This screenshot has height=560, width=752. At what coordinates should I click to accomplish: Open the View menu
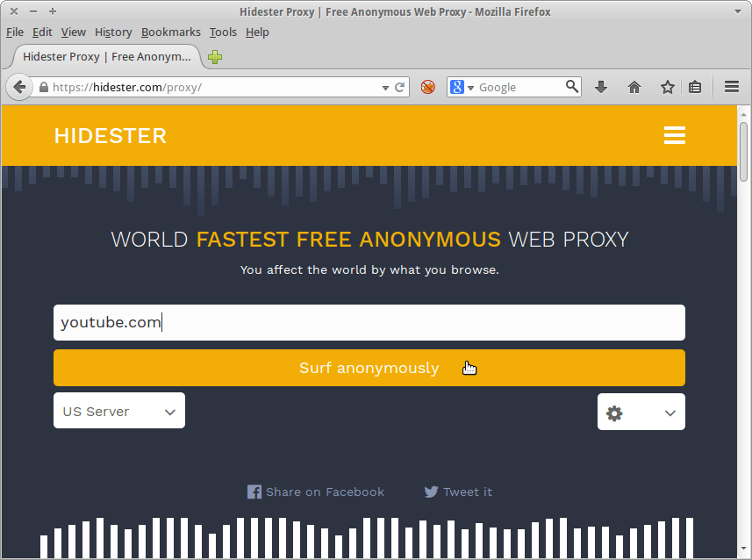point(74,32)
